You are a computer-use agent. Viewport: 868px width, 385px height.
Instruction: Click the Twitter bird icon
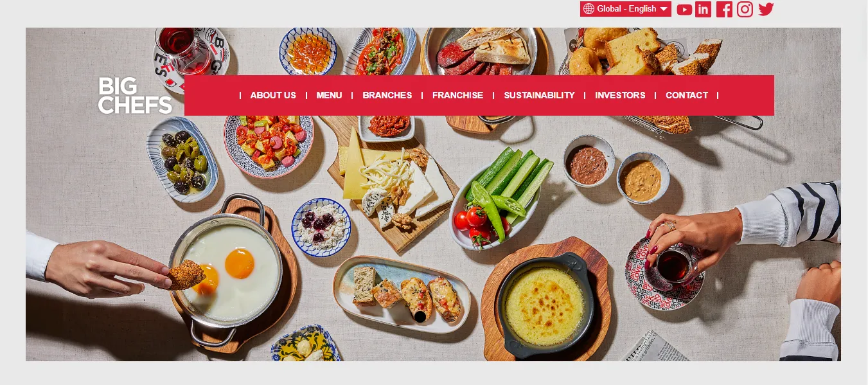tap(766, 10)
